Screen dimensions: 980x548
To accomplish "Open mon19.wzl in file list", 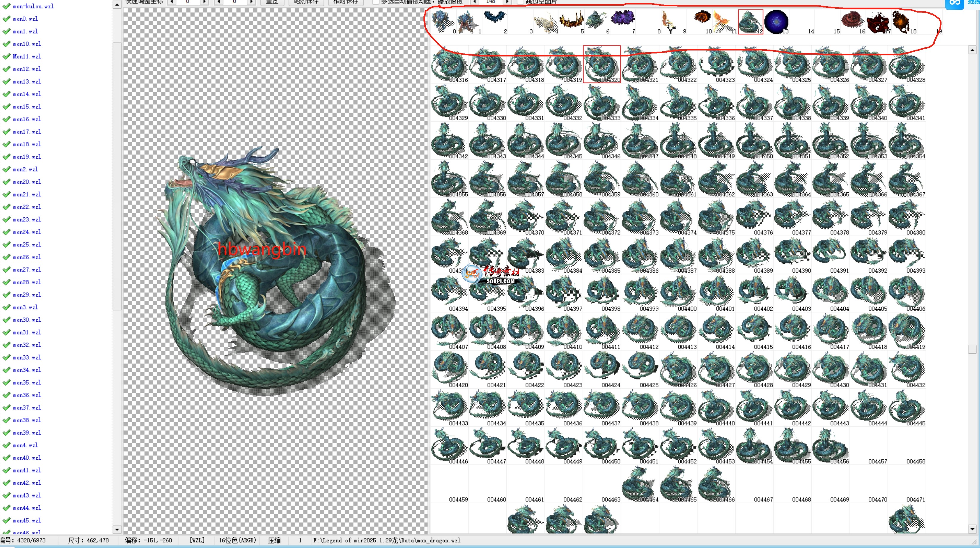I will tap(27, 156).
